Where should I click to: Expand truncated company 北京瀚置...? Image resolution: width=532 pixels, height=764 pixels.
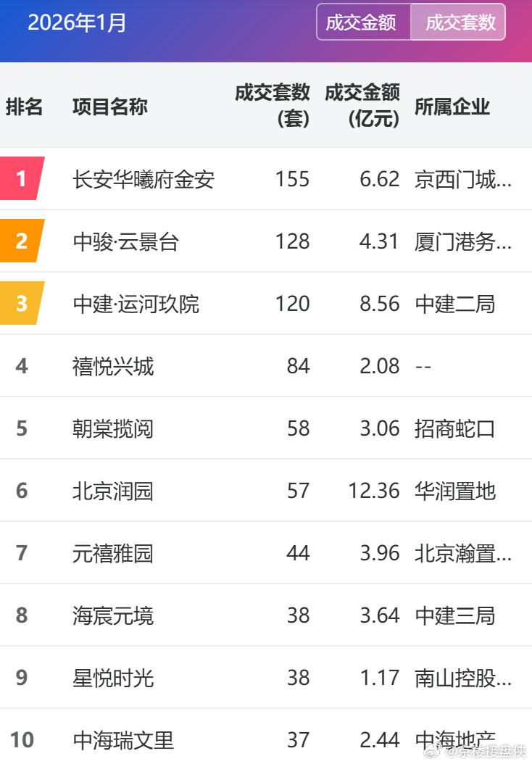(454, 553)
